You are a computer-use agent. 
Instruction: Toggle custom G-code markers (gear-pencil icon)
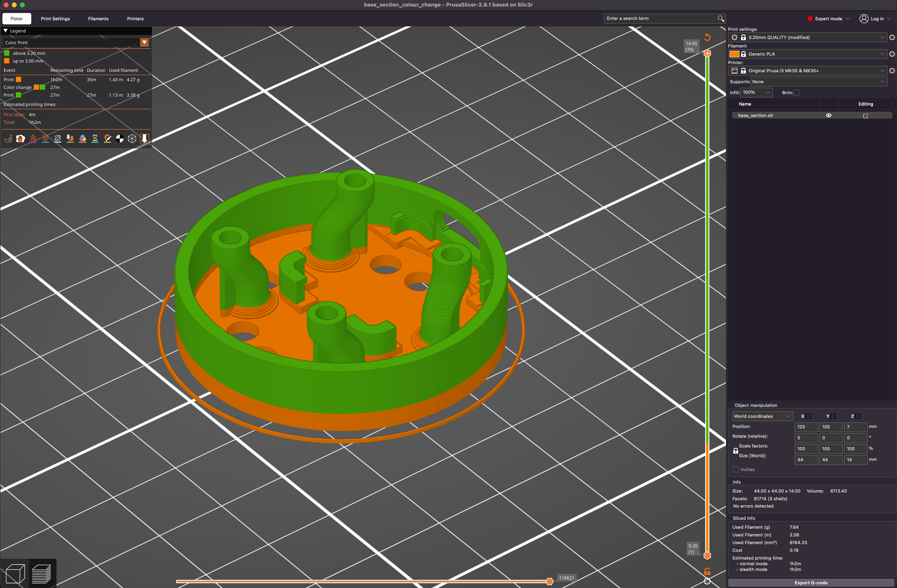pyautogui.click(x=108, y=138)
